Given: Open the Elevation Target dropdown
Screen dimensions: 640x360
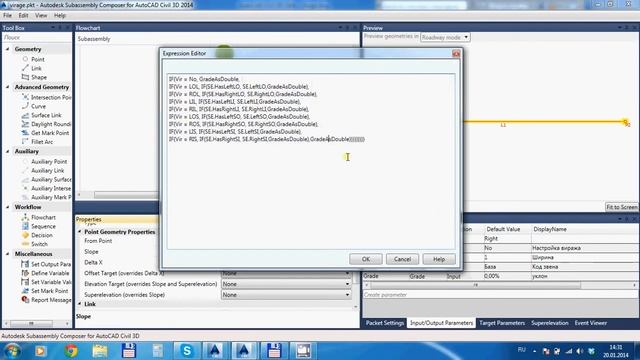Looking at the screenshot, I should (286, 284).
